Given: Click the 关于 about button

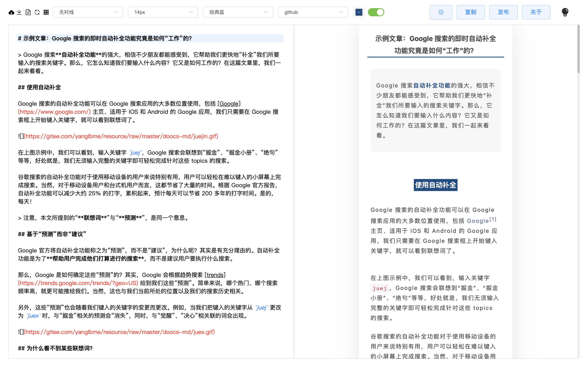Looking at the screenshot, I should (536, 12).
